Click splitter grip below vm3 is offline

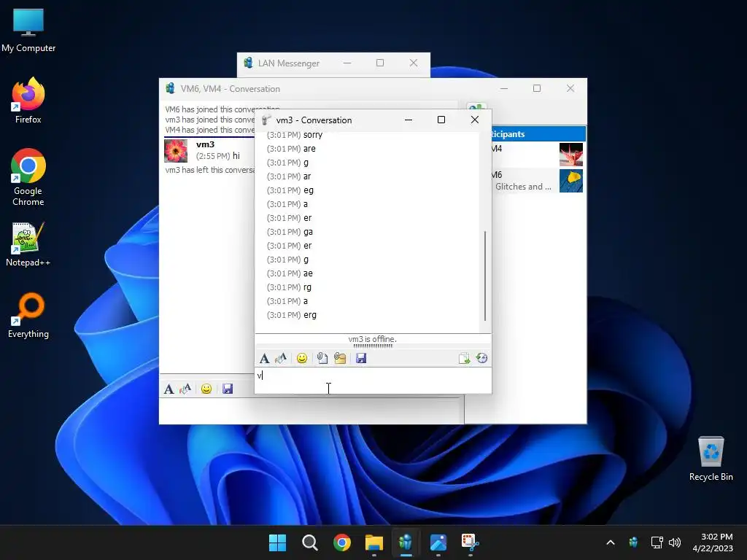[x=373, y=346]
